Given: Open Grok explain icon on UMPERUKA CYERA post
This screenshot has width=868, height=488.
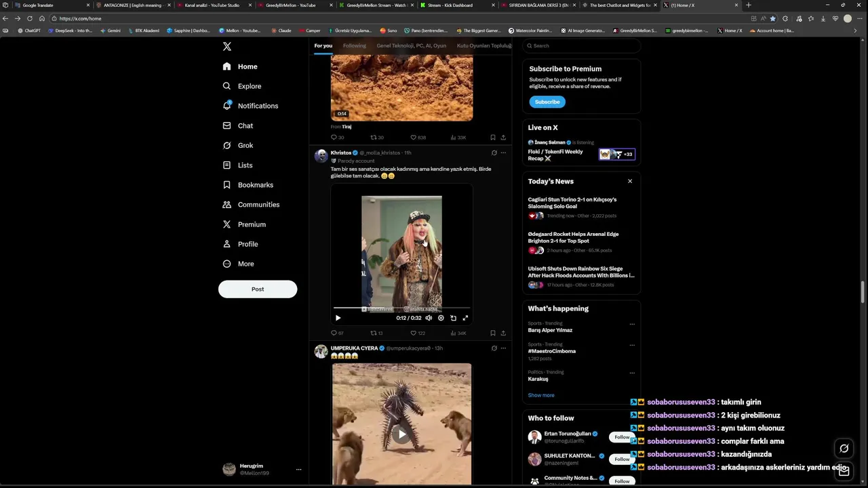Looking at the screenshot, I should pyautogui.click(x=494, y=348).
